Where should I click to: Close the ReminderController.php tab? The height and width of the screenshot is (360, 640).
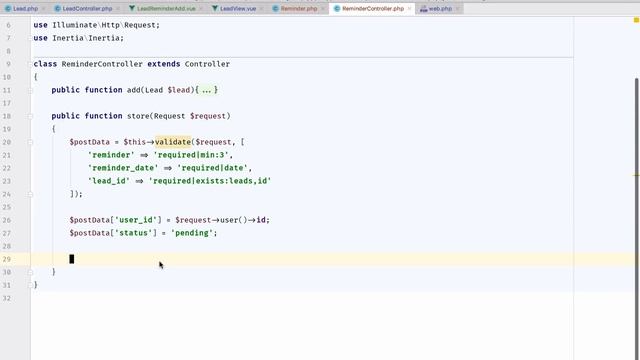point(409,9)
